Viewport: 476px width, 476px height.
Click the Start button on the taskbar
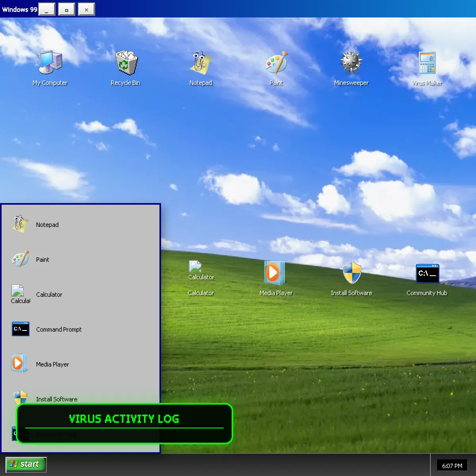tap(26, 464)
